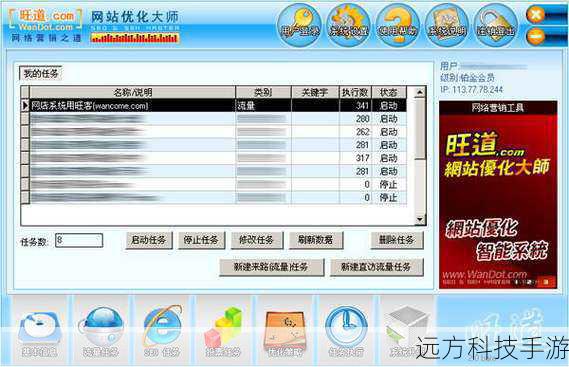Viewport: 569px width, 367px height.
Task: Sort by 执行数 column header
Action: 355,92
